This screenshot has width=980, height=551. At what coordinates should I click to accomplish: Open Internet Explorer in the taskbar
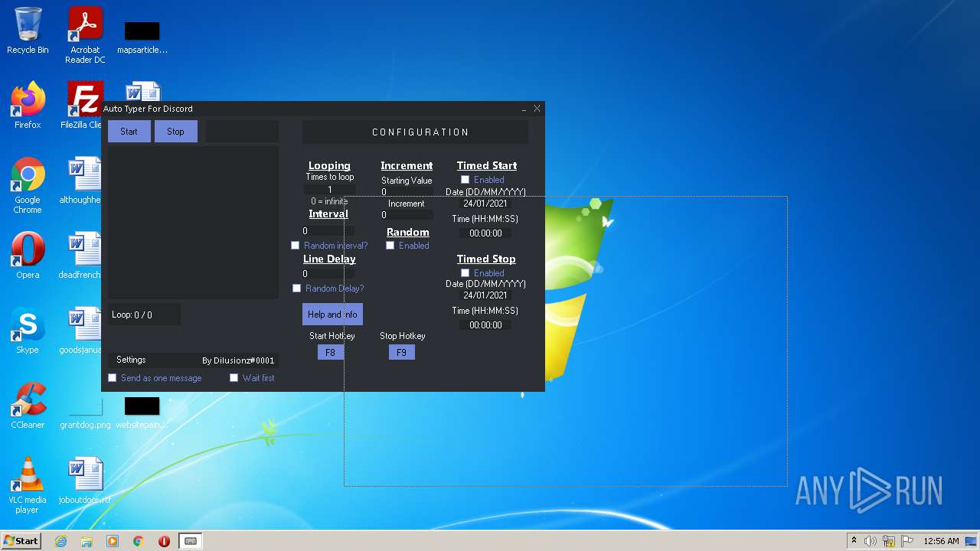pyautogui.click(x=60, y=541)
